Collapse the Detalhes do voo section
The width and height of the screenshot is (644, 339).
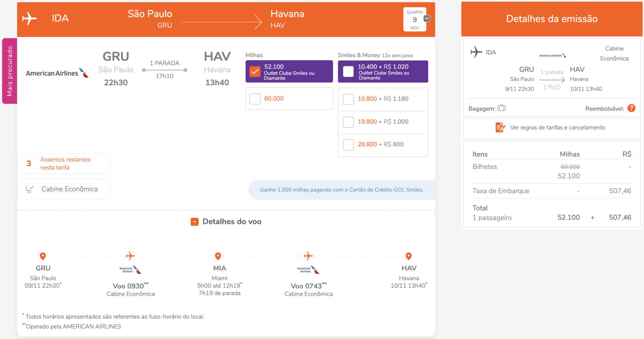(195, 222)
